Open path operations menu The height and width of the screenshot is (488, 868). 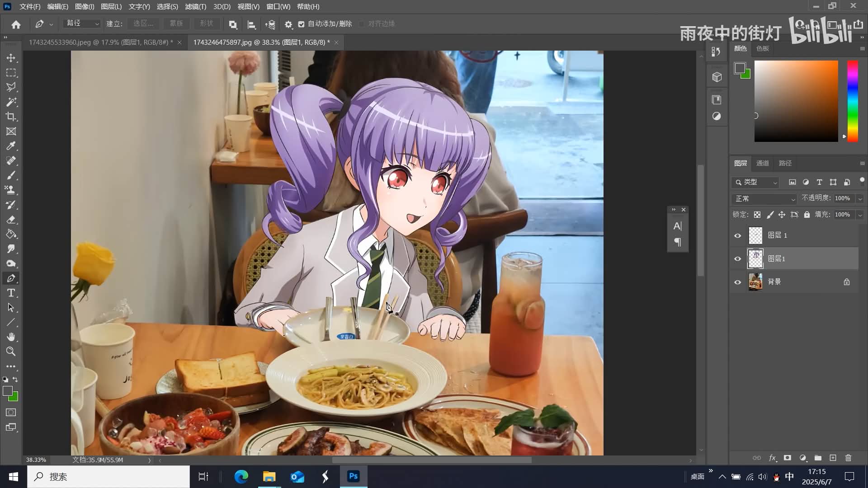pyautogui.click(x=233, y=24)
